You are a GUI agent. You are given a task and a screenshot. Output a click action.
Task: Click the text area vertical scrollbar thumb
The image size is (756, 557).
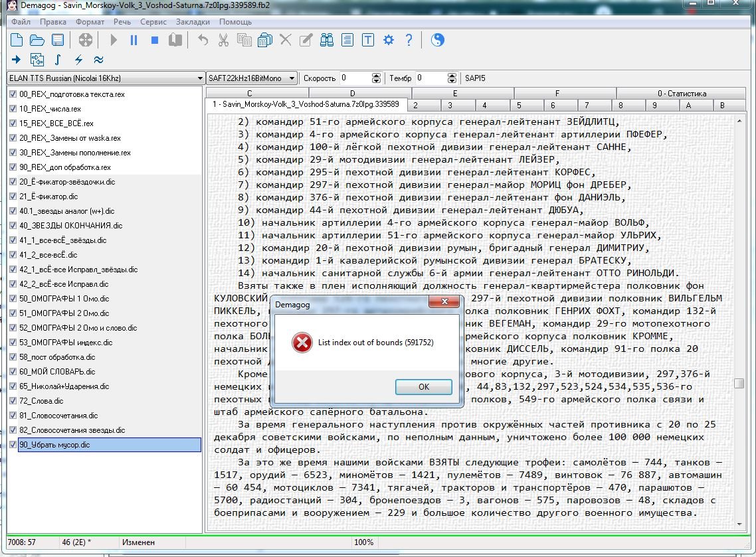coord(739,384)
